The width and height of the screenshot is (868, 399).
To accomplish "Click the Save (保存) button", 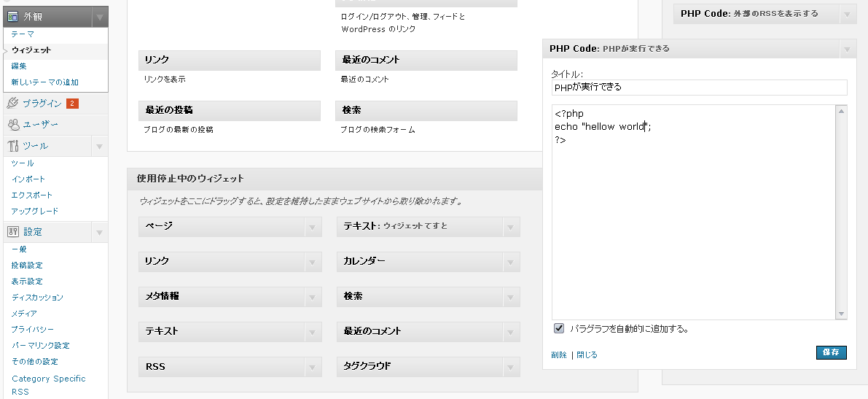I will click(831, 352).
